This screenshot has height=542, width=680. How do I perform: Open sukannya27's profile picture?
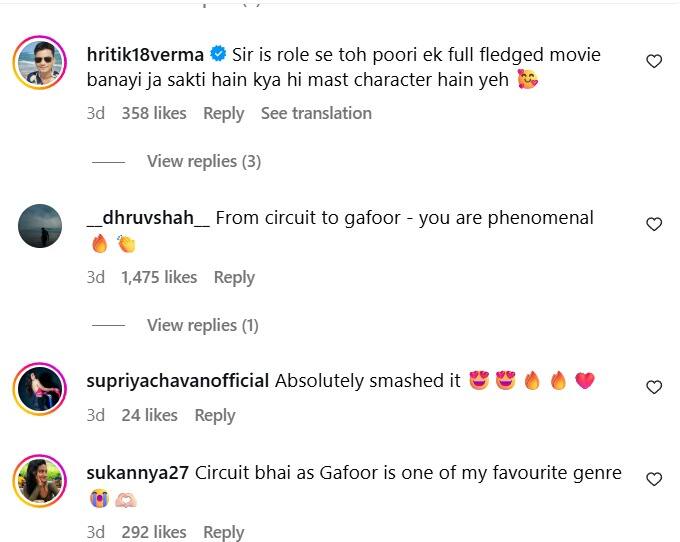(x=41, y=481)
